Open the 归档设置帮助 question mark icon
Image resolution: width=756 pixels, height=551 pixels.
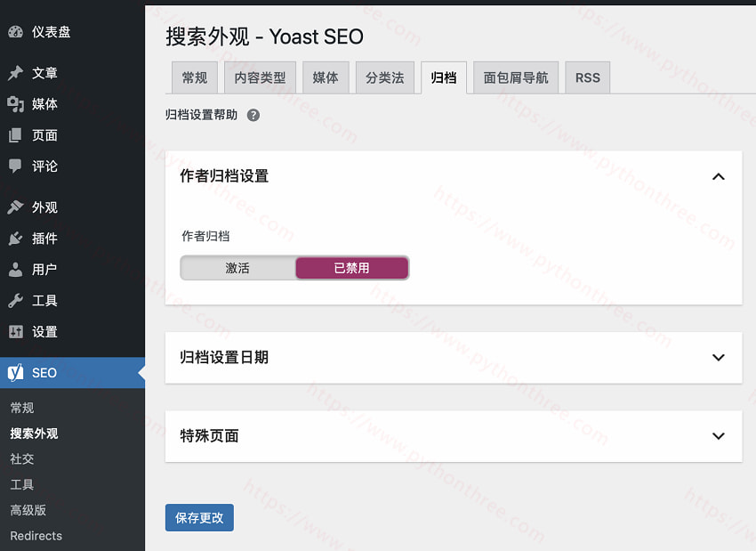pos(253,116)
